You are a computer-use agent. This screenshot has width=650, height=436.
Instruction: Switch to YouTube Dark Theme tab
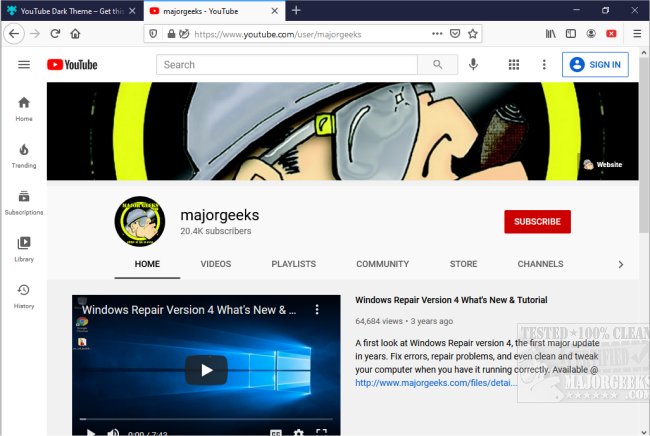click(70, 11)
